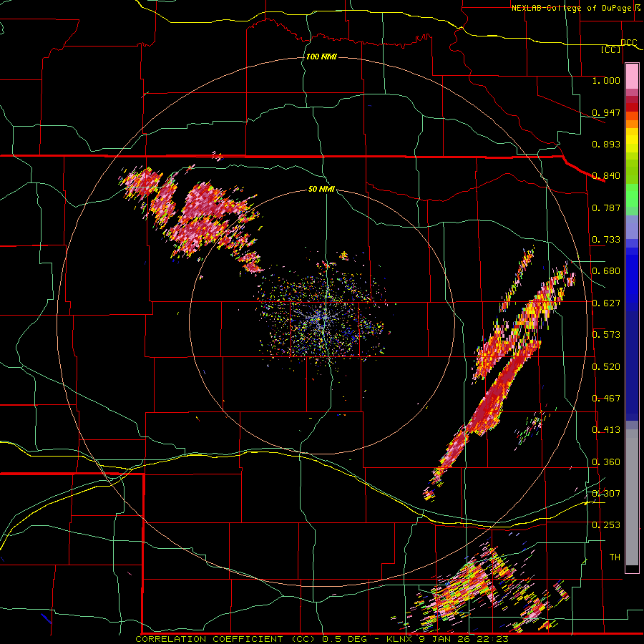Click the 0.947 scale value
The width and height of the screenshot is (644, 644).
coord(606,112)
